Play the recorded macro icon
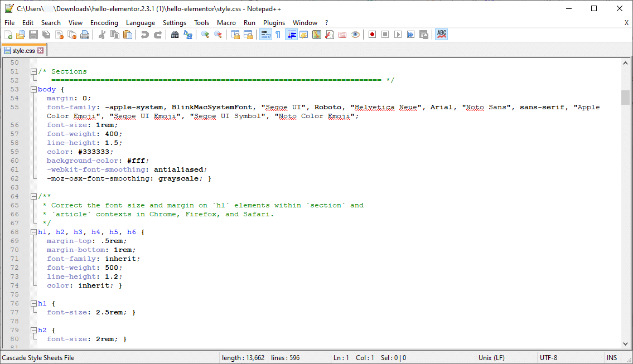This screenshot has width=633, height=364. 398,34
